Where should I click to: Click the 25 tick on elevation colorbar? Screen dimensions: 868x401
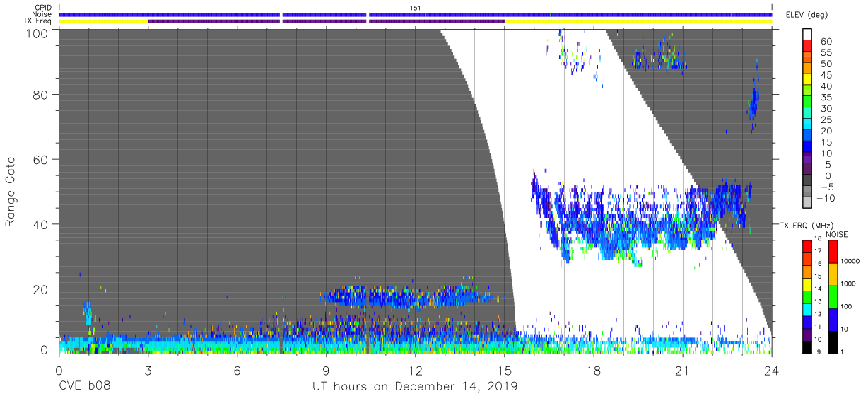825,120
